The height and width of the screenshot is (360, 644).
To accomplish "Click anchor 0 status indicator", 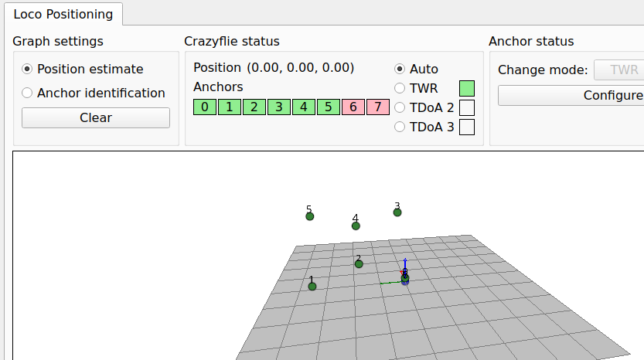I will coord(205,107).
